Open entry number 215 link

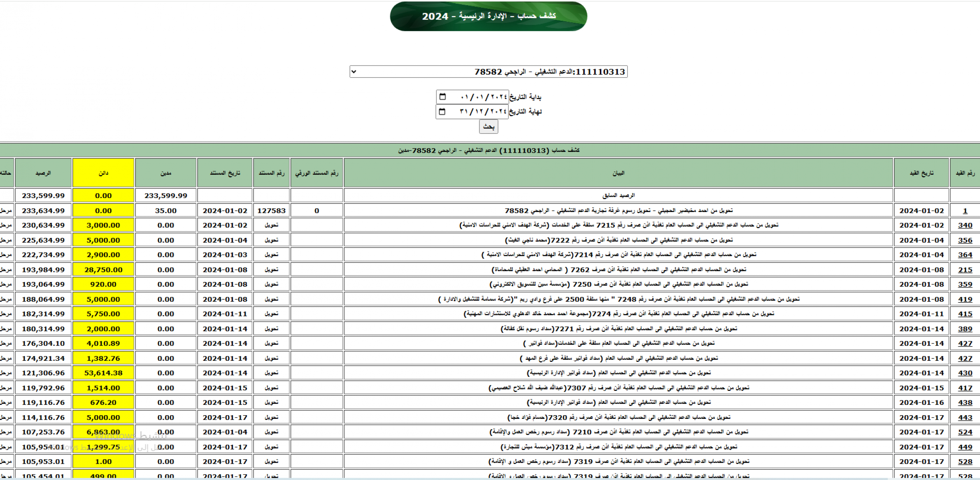[965, 270]
